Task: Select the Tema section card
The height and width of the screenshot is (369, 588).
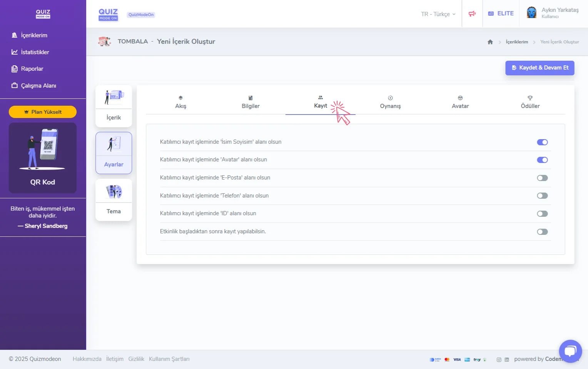Action: pyautogui.click(x=114, y=200)
